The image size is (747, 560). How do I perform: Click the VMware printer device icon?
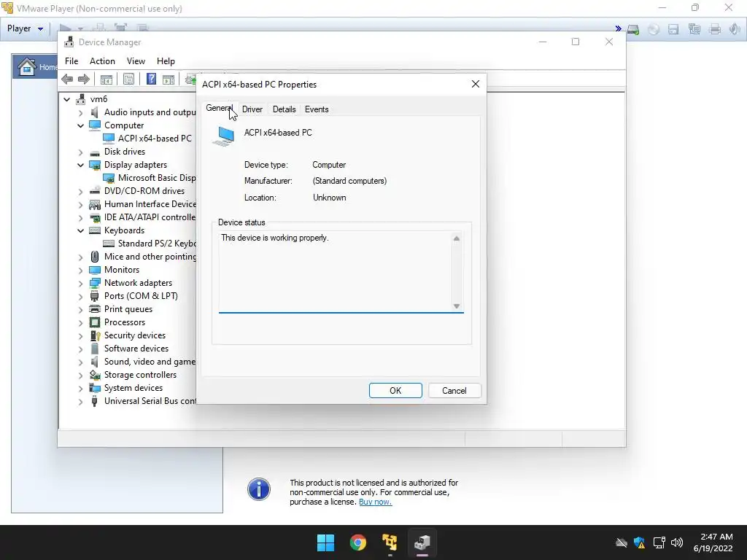coord(715,29)
